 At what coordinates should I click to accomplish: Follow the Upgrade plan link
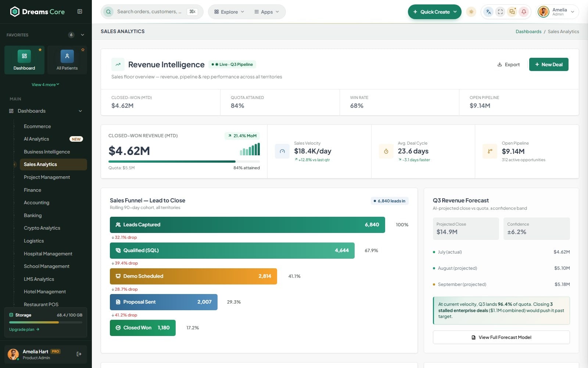(x=24, y=329)
